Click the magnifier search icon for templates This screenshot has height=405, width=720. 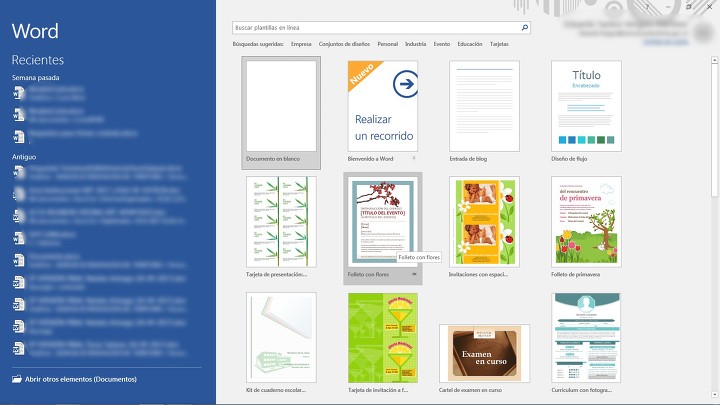[525, 28]
